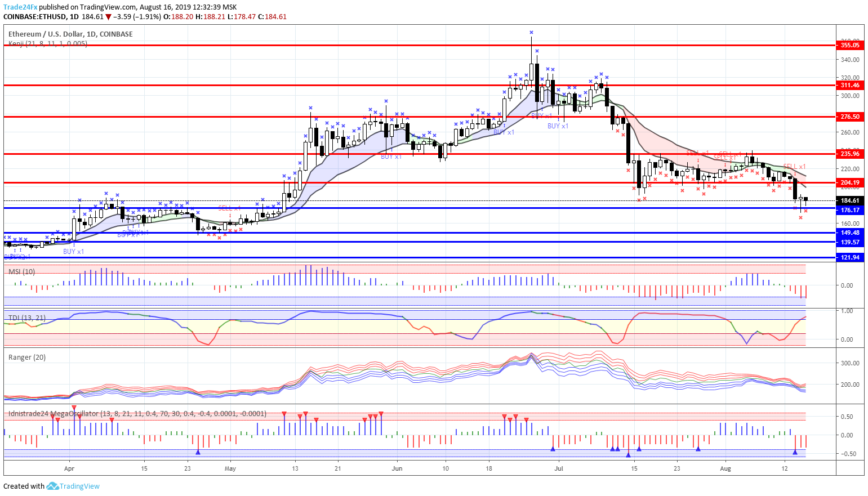
Task: Click the blue up-triangle marker near April 23
Action: click(198, 452)
